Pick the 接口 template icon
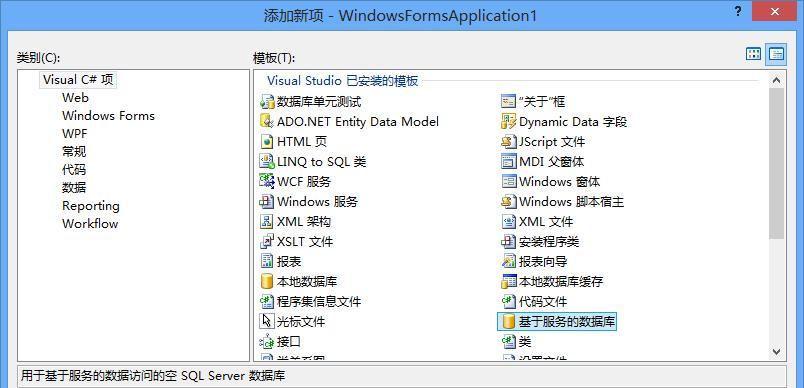 click(267, 341)
